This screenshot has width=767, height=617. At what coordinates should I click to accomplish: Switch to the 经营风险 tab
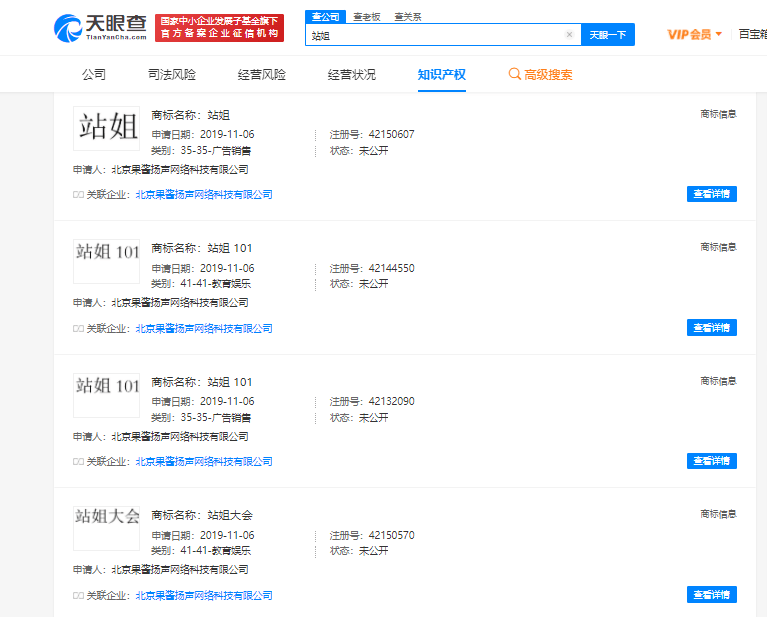click(x=262, y=74)
